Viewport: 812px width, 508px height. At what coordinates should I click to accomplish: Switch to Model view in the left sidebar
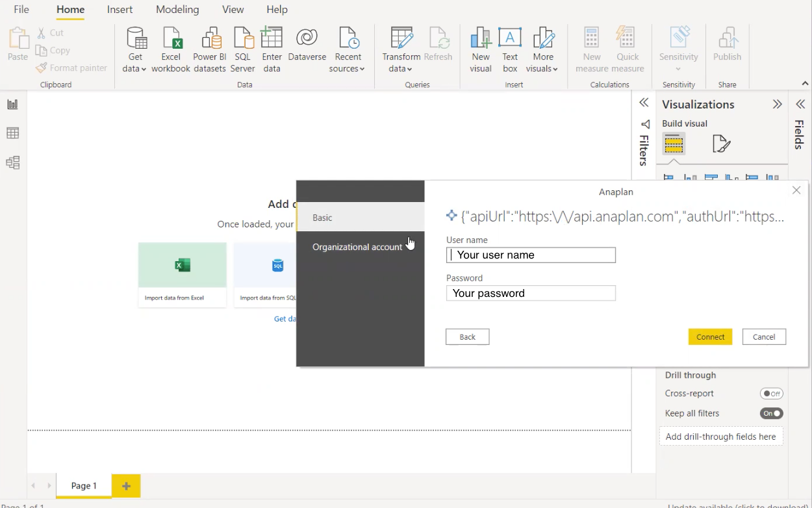13,162
